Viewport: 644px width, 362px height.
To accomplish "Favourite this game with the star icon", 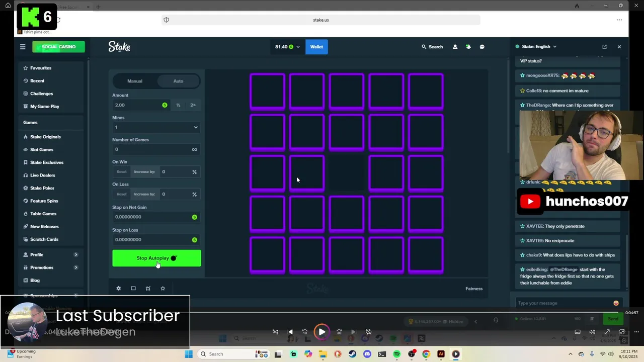I will tap(163, 289).
